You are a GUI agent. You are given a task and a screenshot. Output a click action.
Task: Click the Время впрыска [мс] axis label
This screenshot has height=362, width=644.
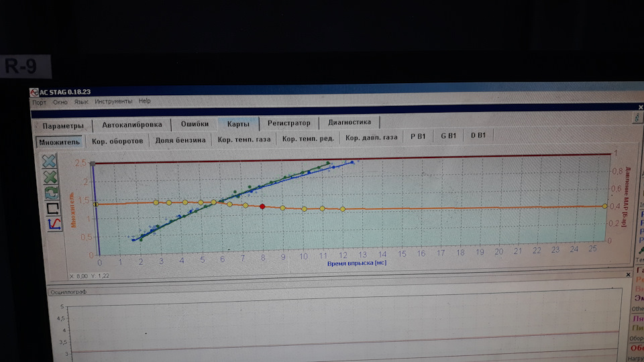pos(356,263)
